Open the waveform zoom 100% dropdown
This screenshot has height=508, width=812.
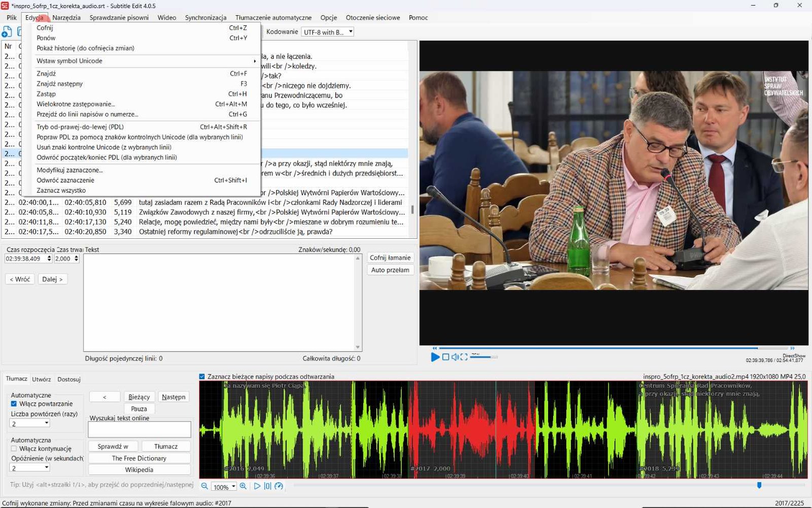(224, 487)
